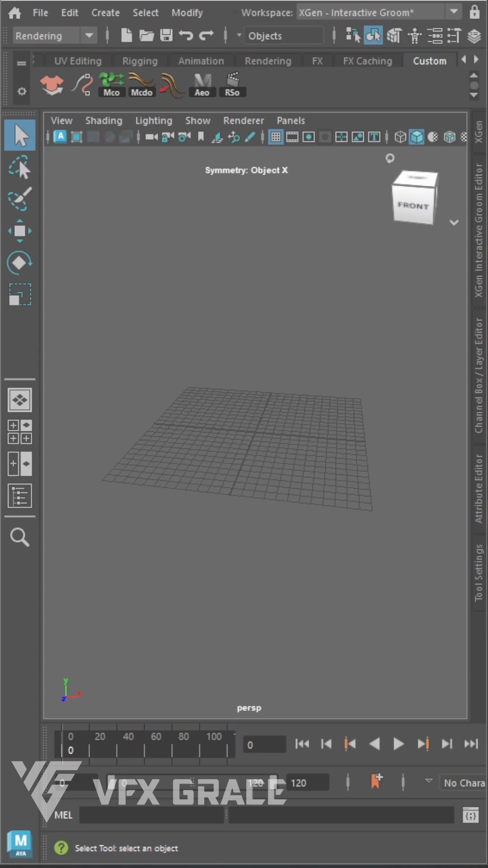Open a scene file
The image size is (488, 868).
146,35
